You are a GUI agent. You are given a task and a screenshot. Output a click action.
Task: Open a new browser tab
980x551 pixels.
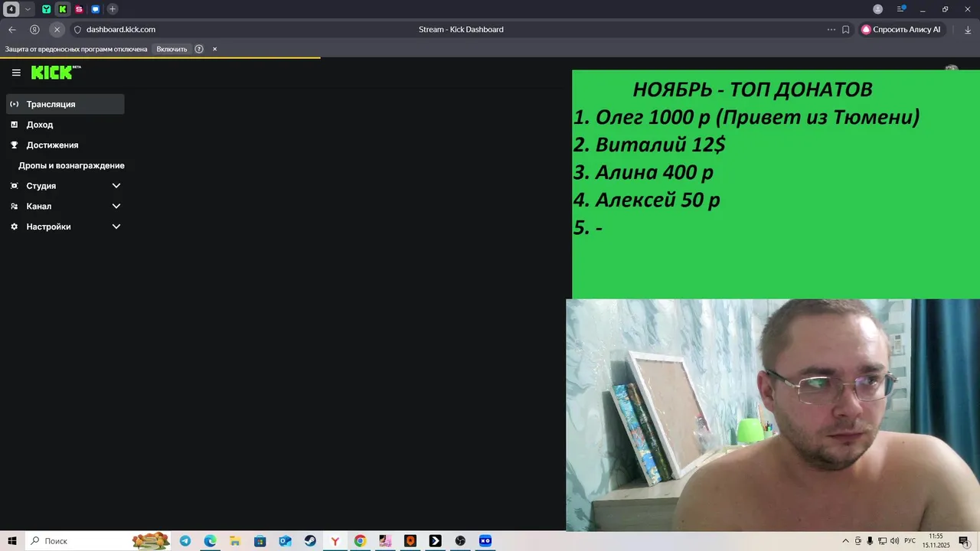pyautogui.click(x=113, y=9)
